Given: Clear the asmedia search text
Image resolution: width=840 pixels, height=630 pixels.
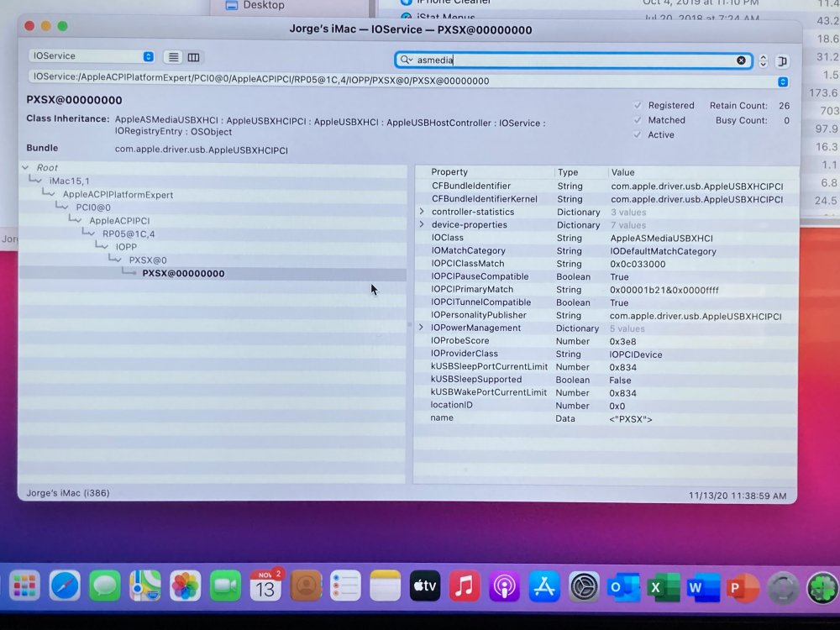Looking at the screenshot, I should pyautogui.click(x=741, y=60).
